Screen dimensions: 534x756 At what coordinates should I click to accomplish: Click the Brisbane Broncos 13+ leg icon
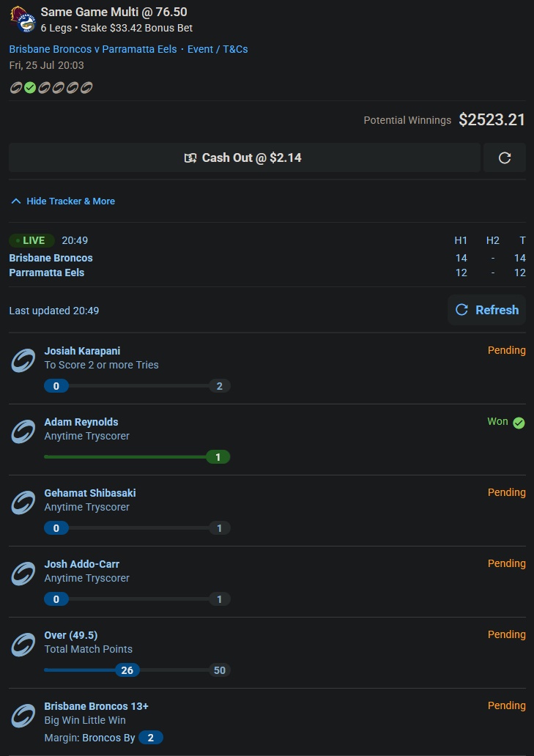click(x=23, y=716)
